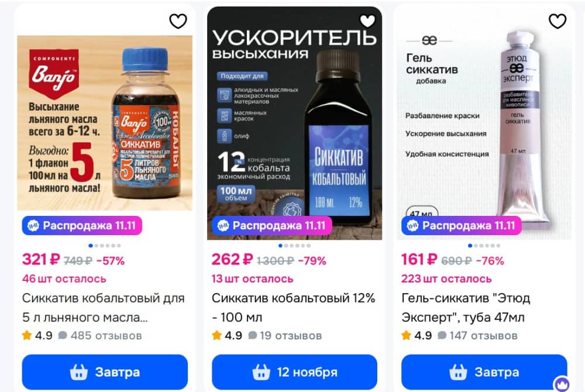Open Гель-сиккатив "Этюд Эксперт" product title
Screen dimensions: 585x392
(466, 308)
